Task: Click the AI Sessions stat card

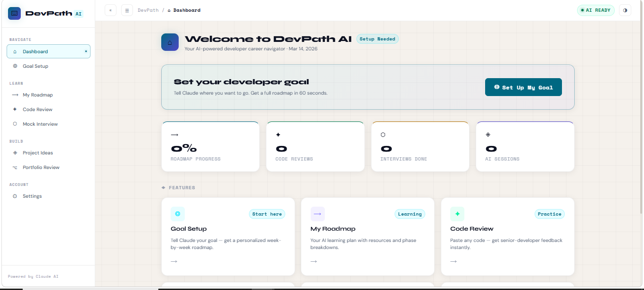Action: [x=525, y=146]
